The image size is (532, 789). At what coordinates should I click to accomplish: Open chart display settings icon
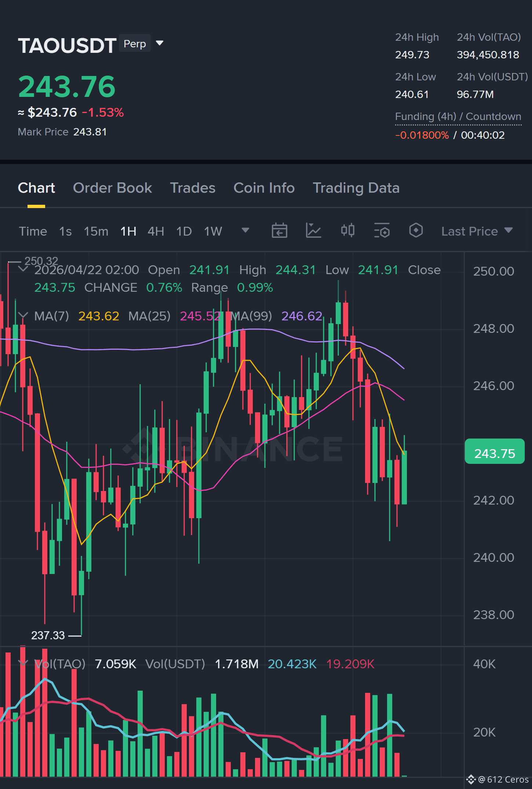pos(382,231)
